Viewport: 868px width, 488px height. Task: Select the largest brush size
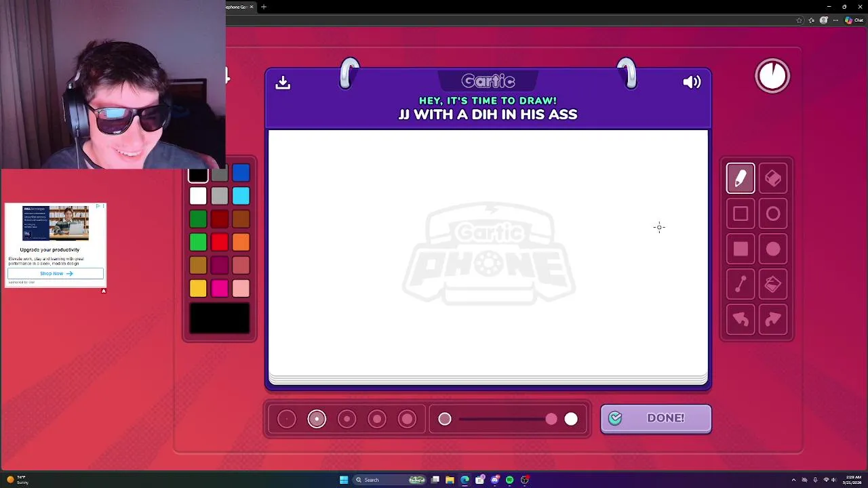407,420
